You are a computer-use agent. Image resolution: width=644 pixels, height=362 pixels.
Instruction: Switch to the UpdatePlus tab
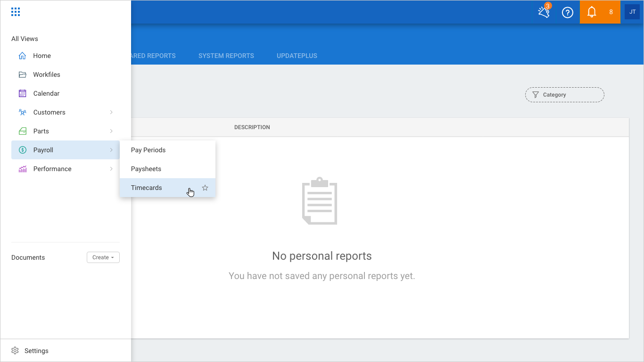click(297, 56)
